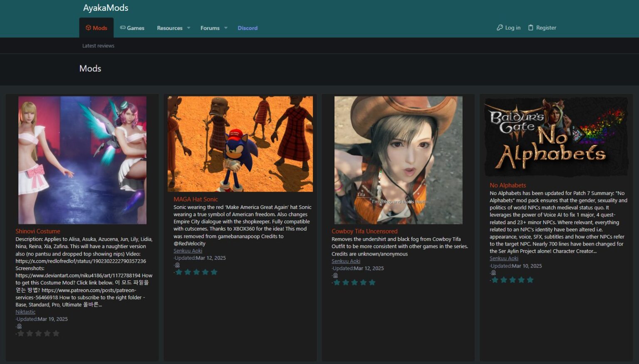Open Latest reviews
This screenshot has height=364, width=639.
(x=98, y=45)
